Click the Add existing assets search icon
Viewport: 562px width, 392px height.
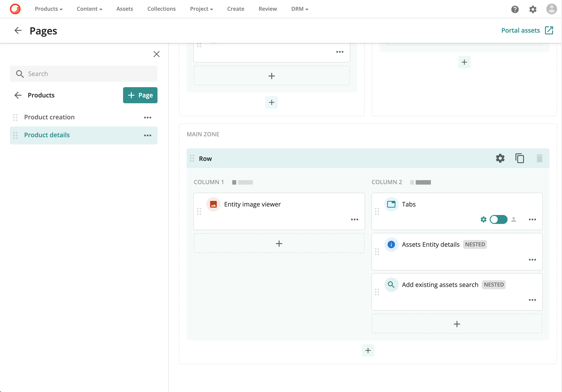[391, 284]
